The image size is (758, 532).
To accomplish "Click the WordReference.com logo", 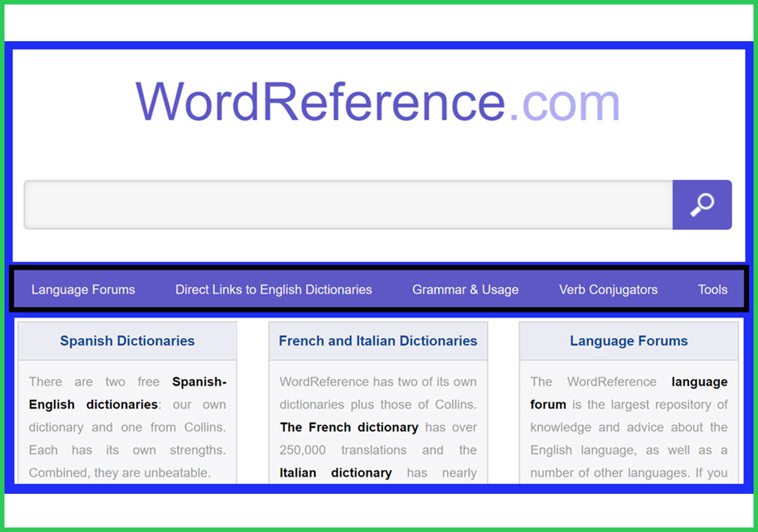I will point(378,102).
